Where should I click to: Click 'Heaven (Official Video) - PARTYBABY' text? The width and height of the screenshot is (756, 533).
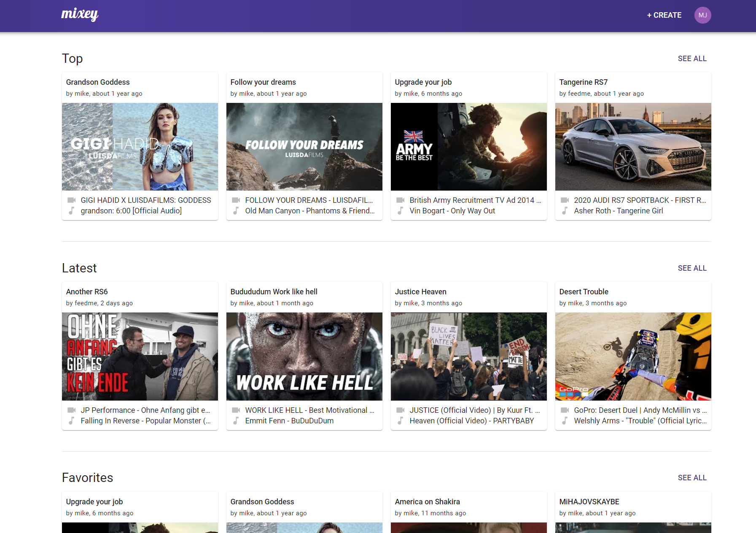[472, 421]
